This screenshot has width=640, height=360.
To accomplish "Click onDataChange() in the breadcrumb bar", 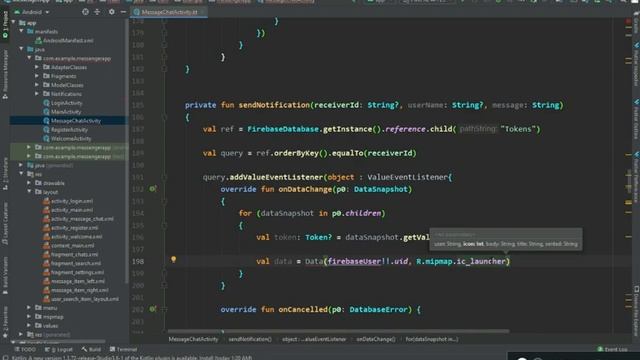I will coord(376,339).
